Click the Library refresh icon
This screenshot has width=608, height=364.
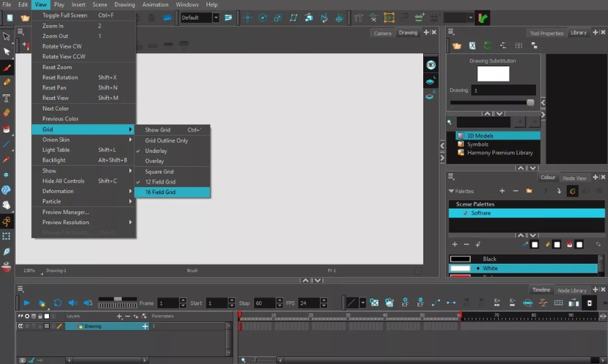[x=488, y=46]
